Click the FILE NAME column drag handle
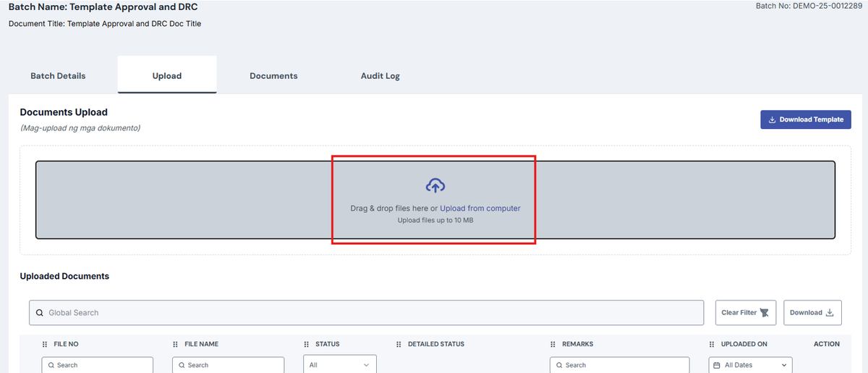Image resolution: width=868 pixels, height=373 pixels. (176, 344)
